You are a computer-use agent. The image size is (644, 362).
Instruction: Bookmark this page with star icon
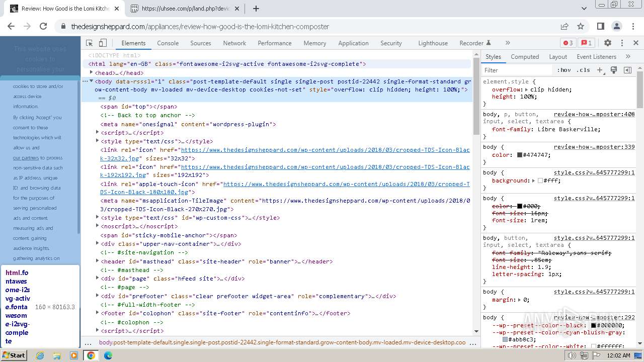point(581,26)
